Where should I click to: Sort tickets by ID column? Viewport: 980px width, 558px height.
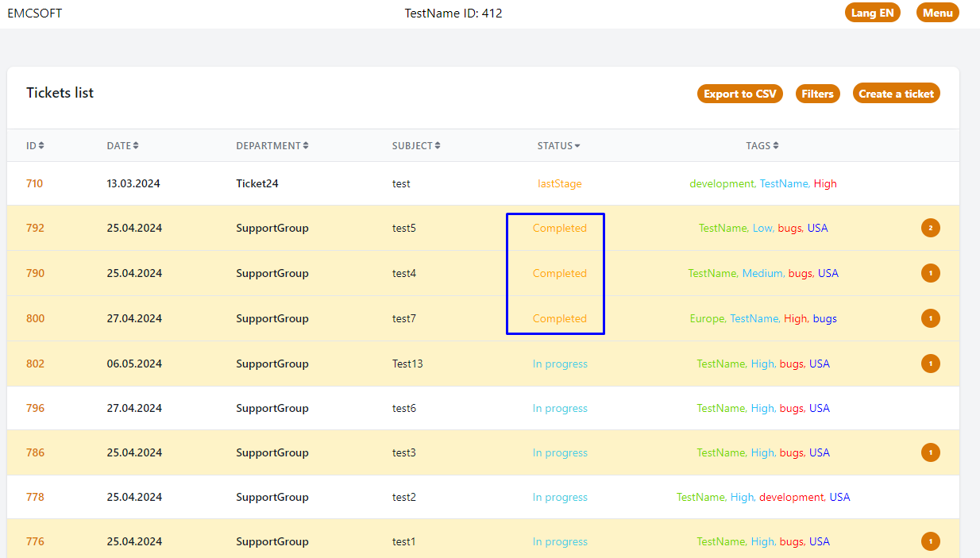(x=35, y=146)
